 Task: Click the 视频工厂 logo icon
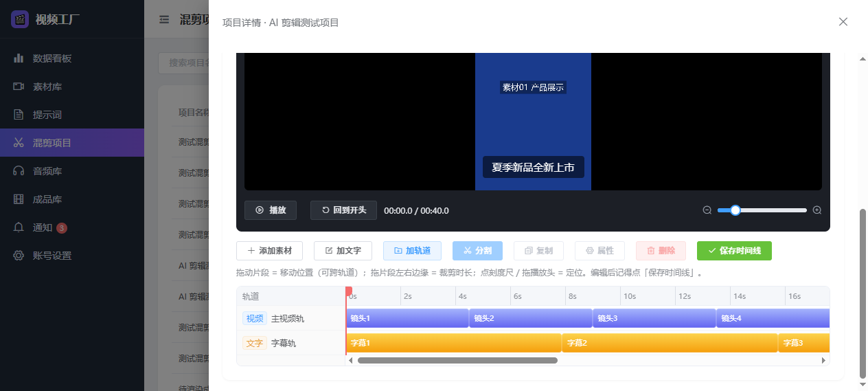point(20,19)
